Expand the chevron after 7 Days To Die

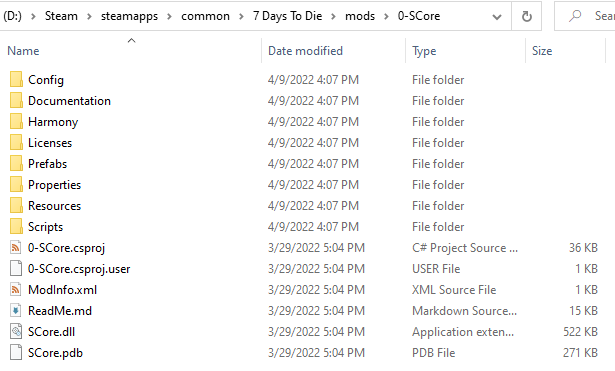333,16
